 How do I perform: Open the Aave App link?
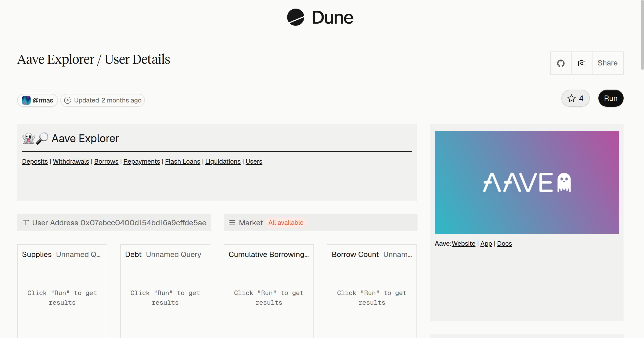pos(486,244)
